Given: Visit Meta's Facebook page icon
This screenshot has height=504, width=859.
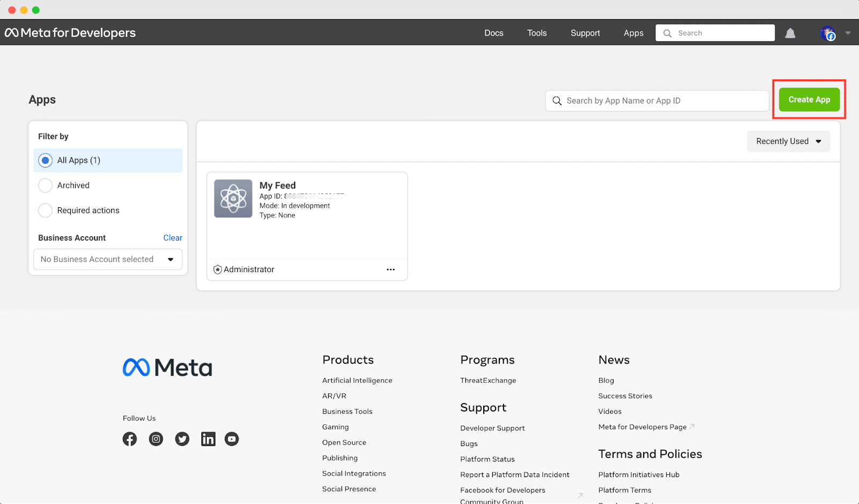Looking at the screenshot, I should tap(130, 439).
